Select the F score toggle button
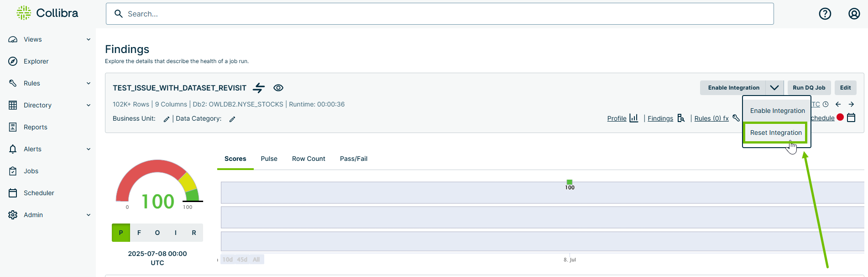This screenshot has height=277, width=868. [x=139, y=233]
